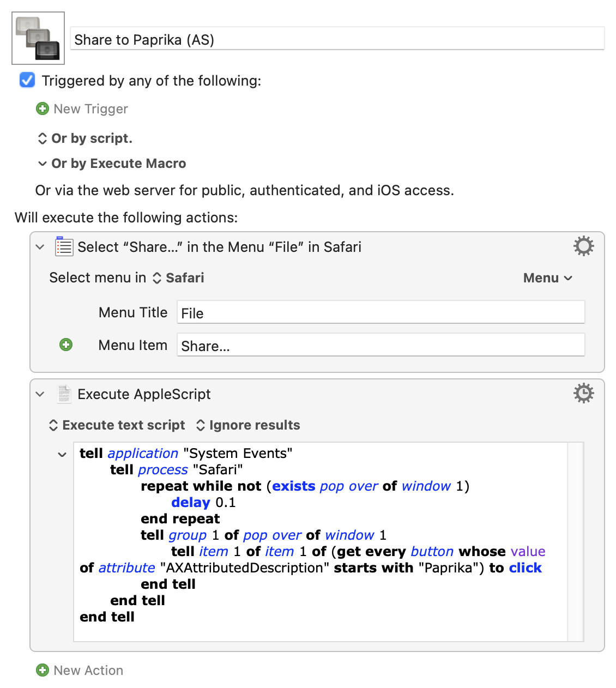Toggle the Triggered by any checkbox

[x=27, y=80]
